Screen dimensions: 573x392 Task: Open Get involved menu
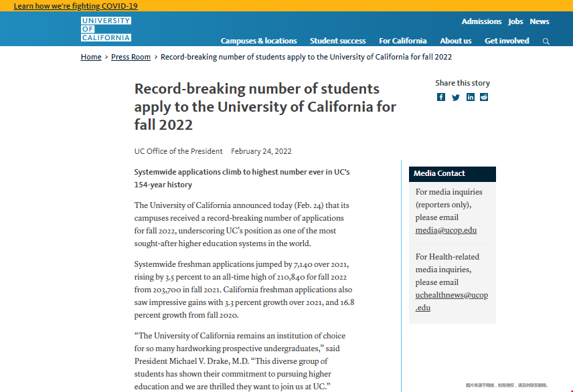coord(507,41)
